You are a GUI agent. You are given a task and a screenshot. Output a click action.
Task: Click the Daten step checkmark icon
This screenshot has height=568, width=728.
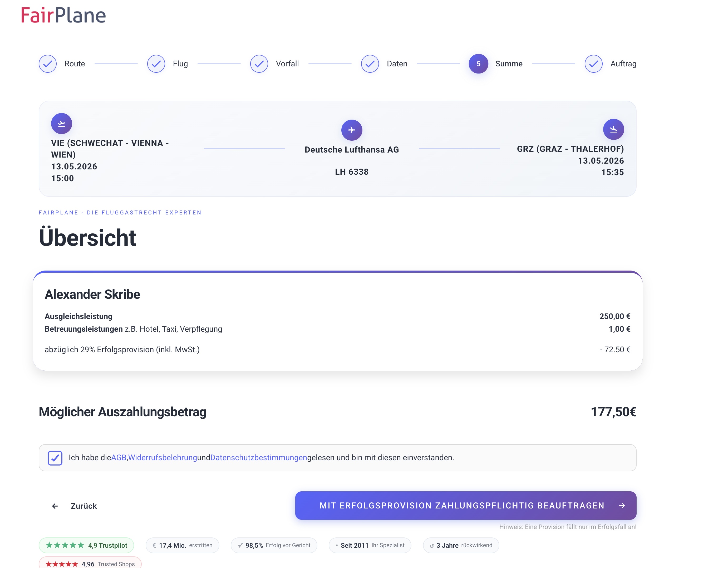pyautogui.click(x=370, y=64)
